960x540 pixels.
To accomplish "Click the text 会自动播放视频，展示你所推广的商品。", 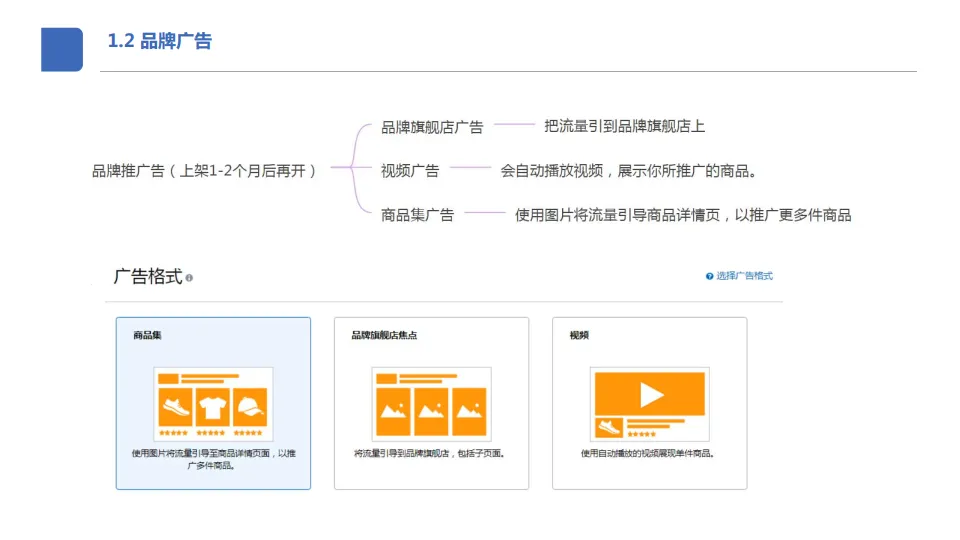I will pos(629,171).
